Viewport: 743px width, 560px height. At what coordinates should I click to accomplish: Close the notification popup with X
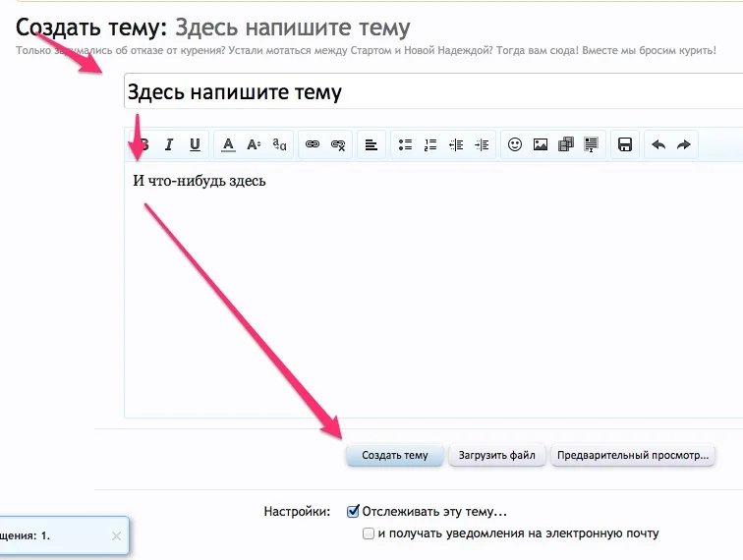(x=116, y=535)
